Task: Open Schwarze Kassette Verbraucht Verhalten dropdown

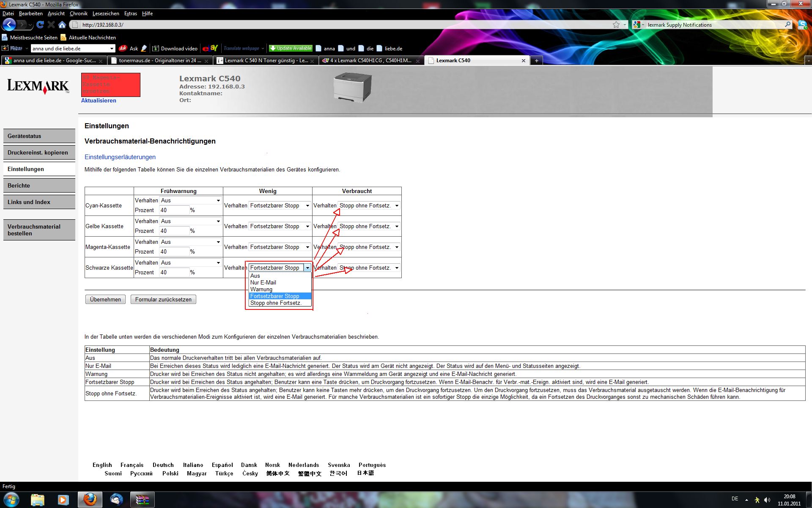Action: pyautogui.click(x=369, y=268)
